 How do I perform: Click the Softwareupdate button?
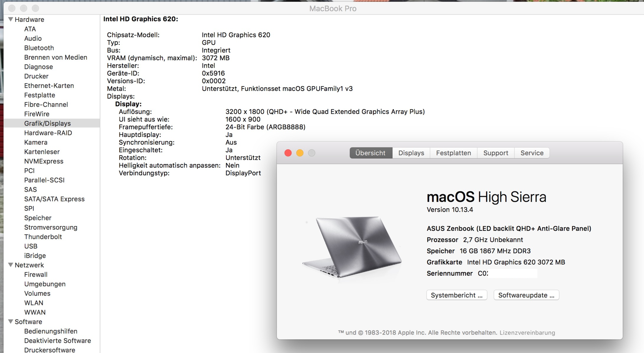(526, 295)
